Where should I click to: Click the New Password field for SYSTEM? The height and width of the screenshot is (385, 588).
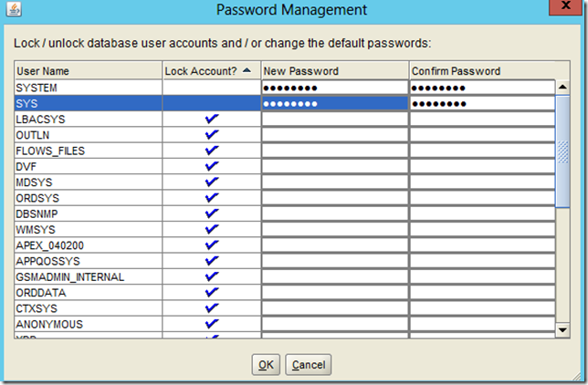[334, 88]
